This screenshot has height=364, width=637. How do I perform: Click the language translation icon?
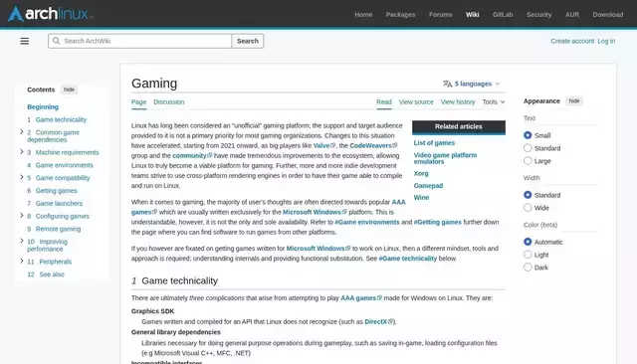pyautogui.click(x=447, y=84)
